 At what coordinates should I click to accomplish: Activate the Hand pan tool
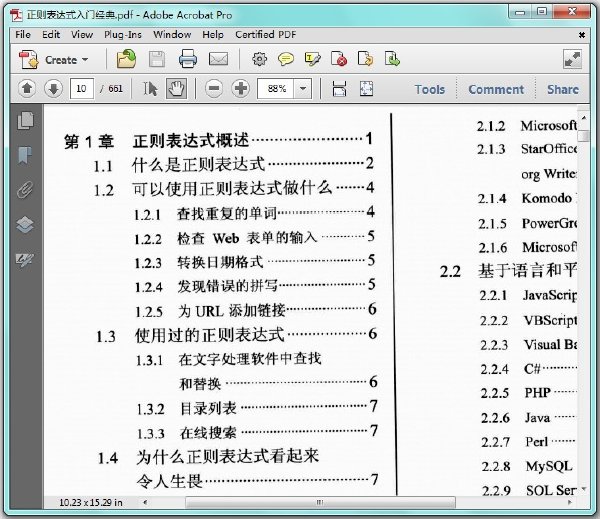point(176,89)
